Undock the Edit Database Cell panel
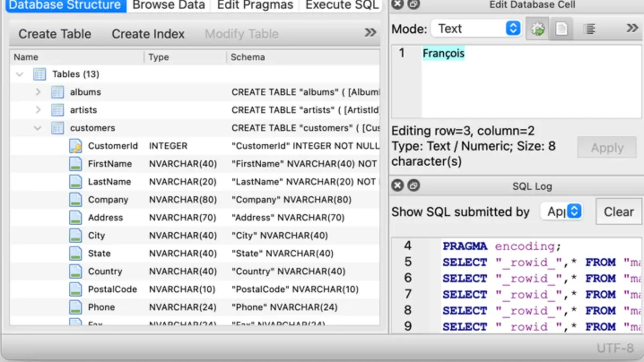Screen dimensions: 644x362 pyautogui.click(x=413, y=5)
